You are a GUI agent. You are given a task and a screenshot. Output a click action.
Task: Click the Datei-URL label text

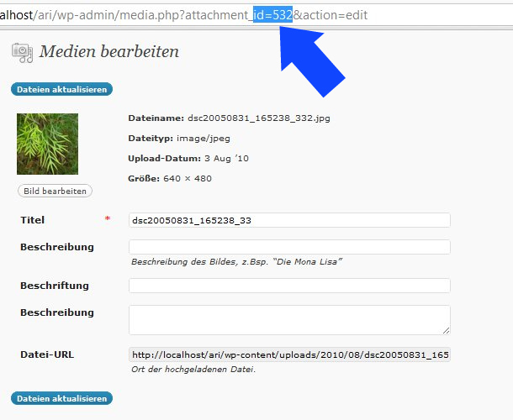tap(46, 354)
